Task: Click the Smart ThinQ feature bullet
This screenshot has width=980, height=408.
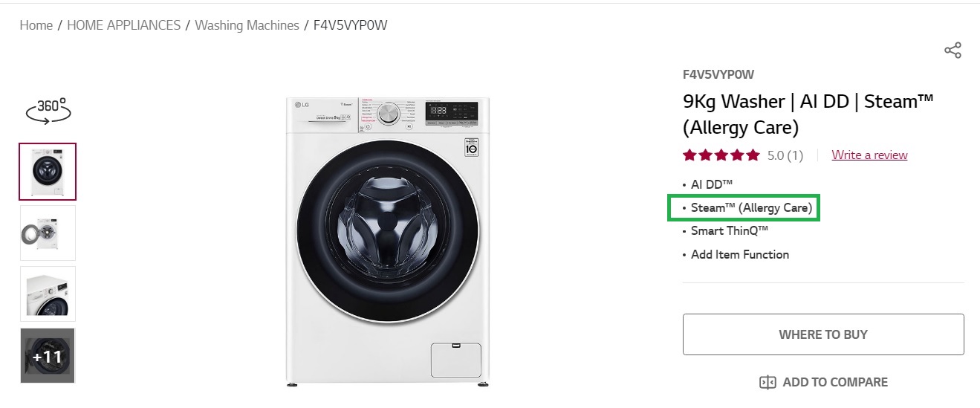Action: click(x=729, y=231)
